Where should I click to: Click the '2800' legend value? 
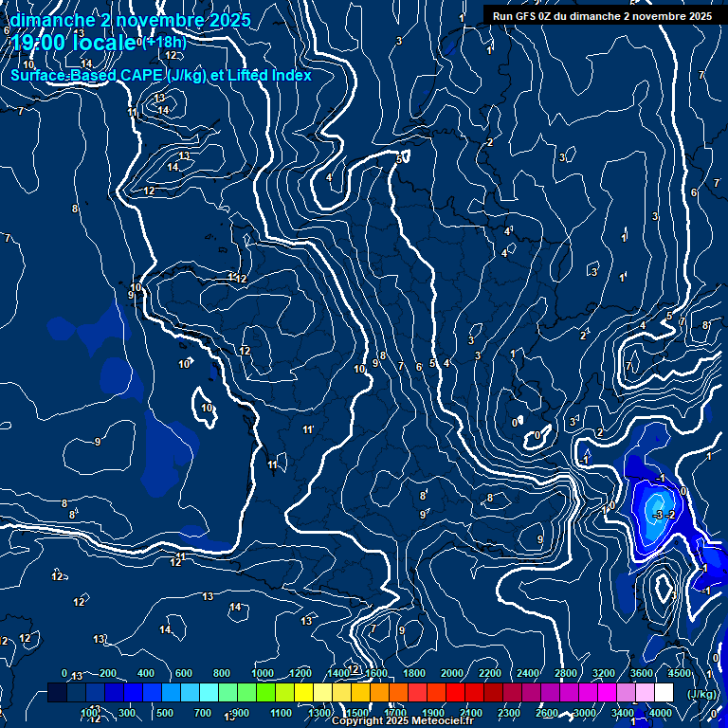pyautogui.click(x=566, y=673)
